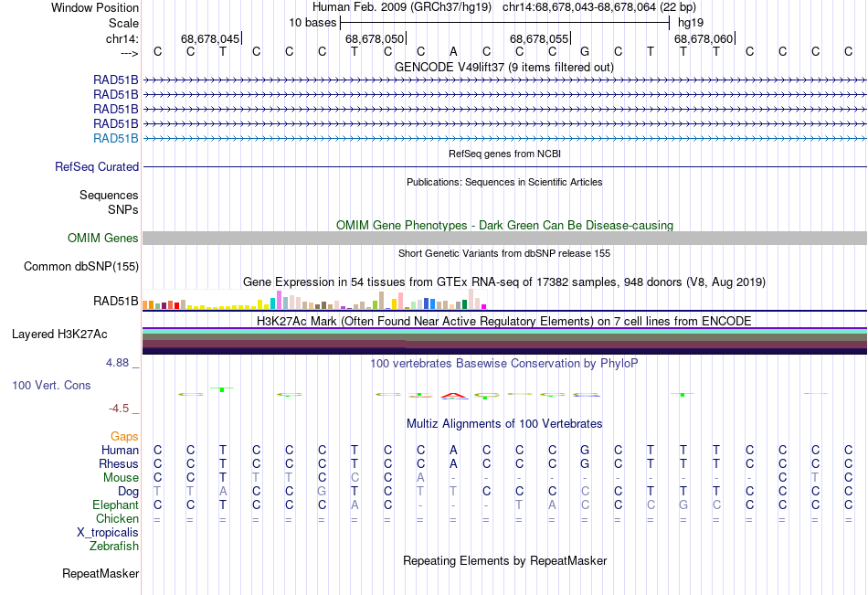Image resolution: width=868 pixels, height=595 pixels.
Task: Open the OMIM Gene Phenotypes track title
Action: click(504, 225)
